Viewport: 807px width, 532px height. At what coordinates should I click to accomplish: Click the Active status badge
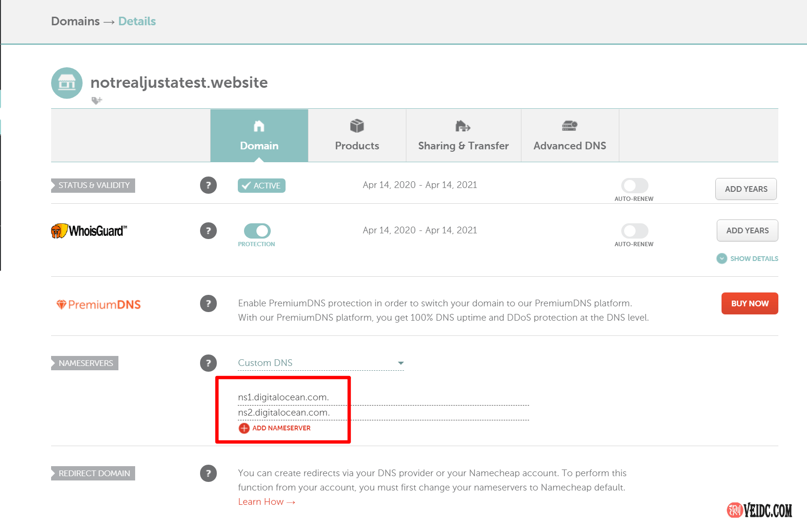[x=262, y=186]
